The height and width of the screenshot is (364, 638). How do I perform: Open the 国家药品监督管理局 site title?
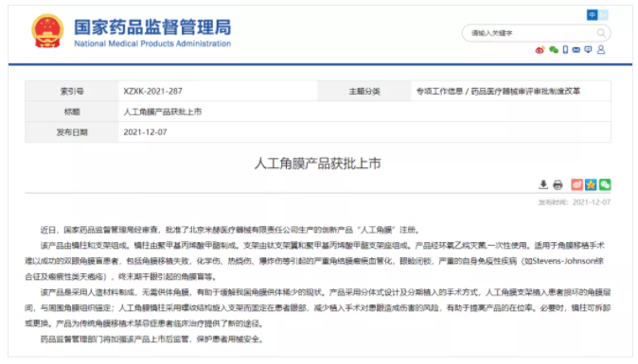(x=152, y=27)
